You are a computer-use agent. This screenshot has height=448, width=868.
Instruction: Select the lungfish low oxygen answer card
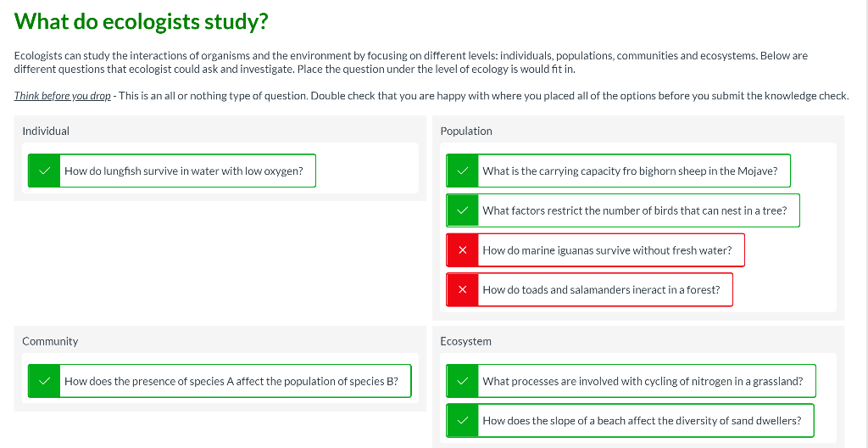[184, 171]
